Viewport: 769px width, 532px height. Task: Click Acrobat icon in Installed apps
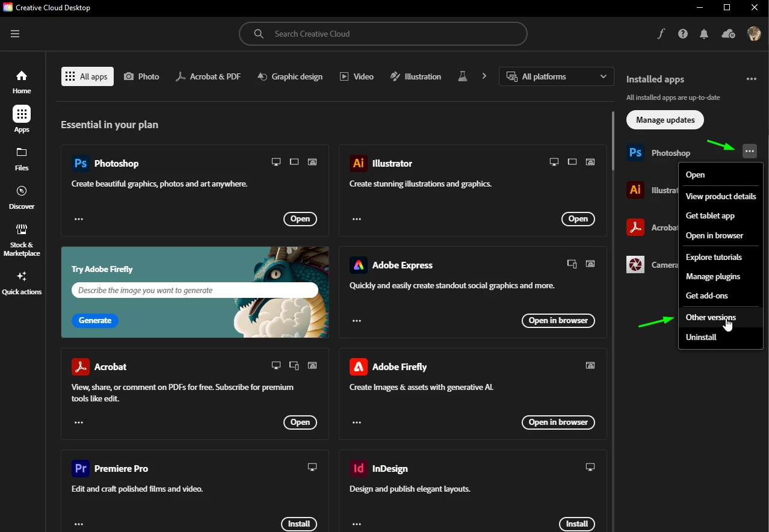coord(635,227)
